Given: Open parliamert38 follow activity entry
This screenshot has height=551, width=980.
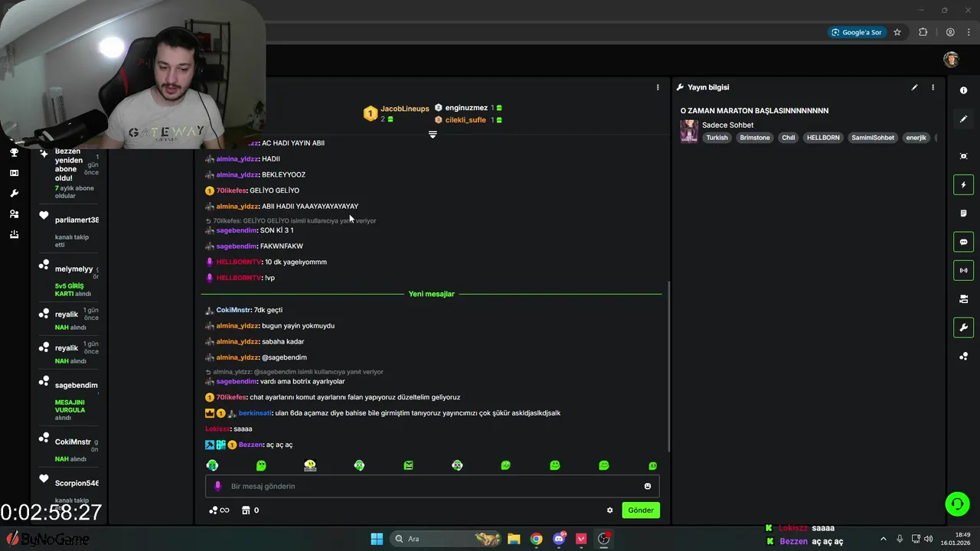Looking at the screenshot, I should 68,229.
